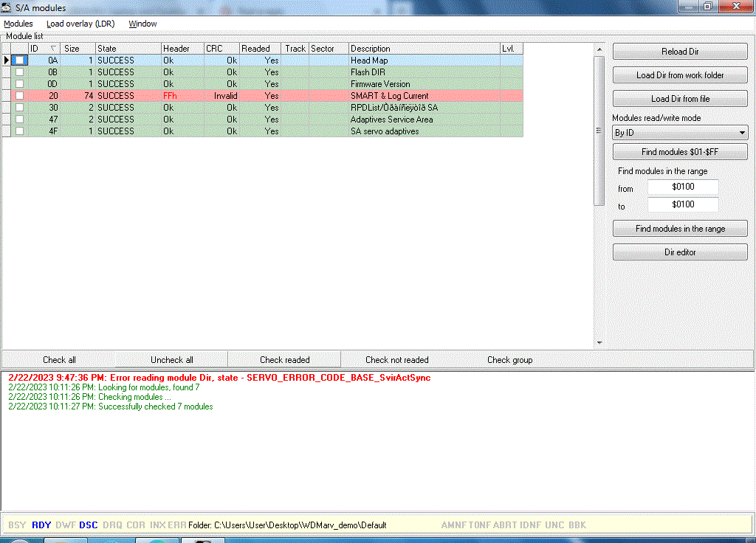
Task: Click the Size column header
Action: [x=78, y=49]
